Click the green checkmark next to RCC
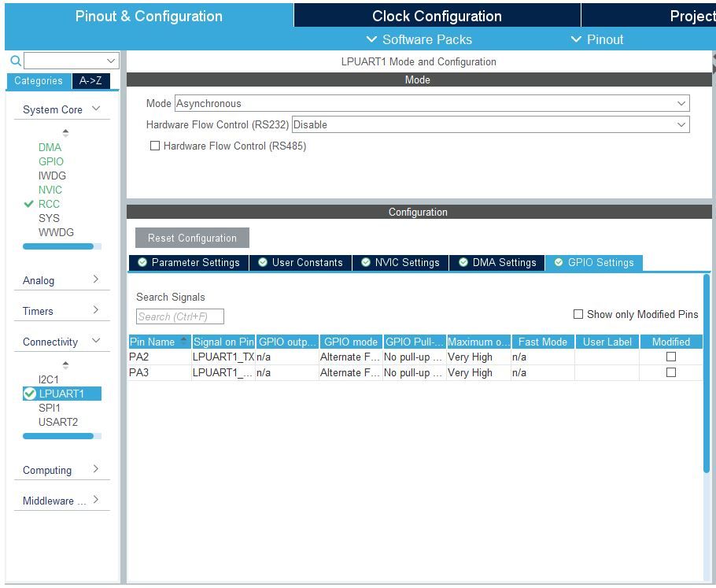This screenshot has width=716, height=588. [x=29, y=204]
